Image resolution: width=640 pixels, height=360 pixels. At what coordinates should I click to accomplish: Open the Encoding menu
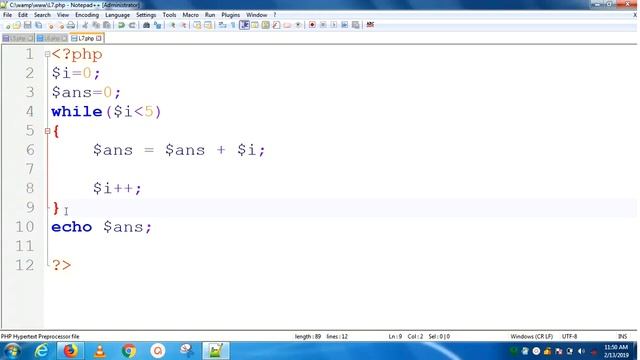pyautogui.click(x=87, y=15)
